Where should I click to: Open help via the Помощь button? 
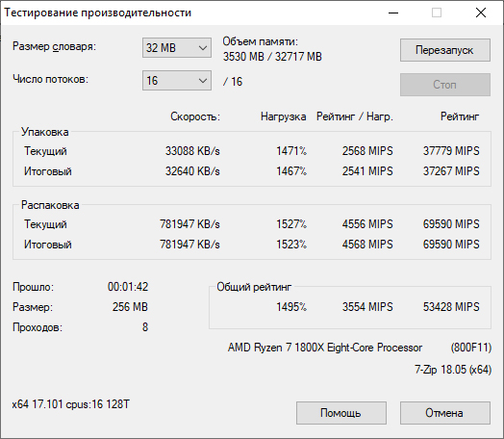[x=341, y=413]
